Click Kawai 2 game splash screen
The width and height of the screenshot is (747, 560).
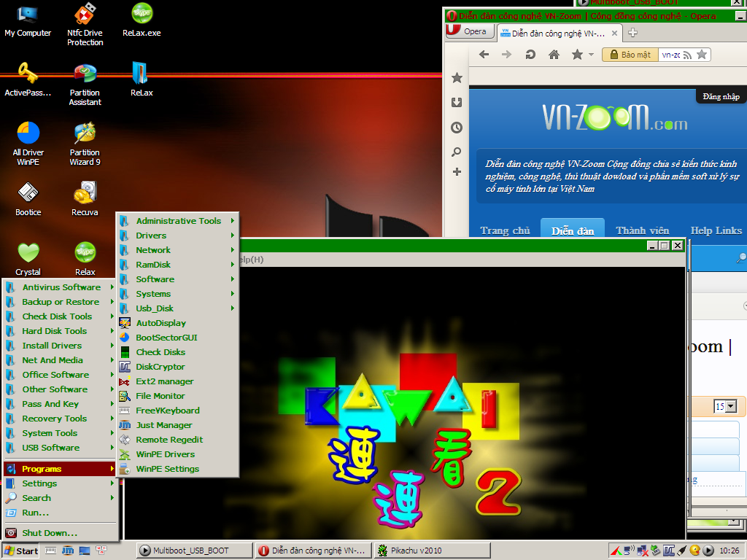[404, 403]
